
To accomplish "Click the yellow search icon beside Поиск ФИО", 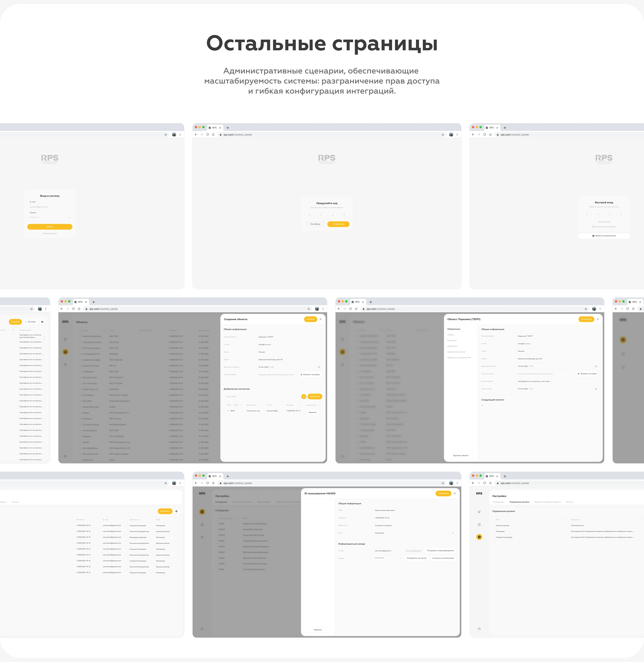I will (304, 397).
